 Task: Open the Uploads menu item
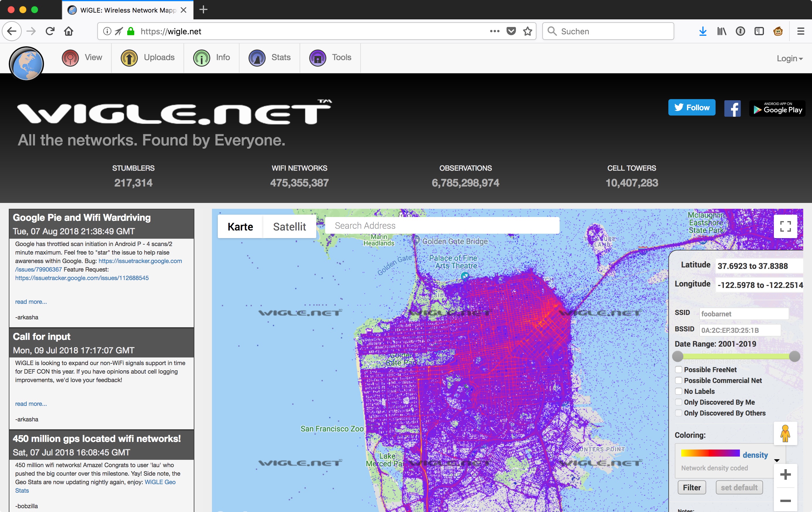click(148, 58)
